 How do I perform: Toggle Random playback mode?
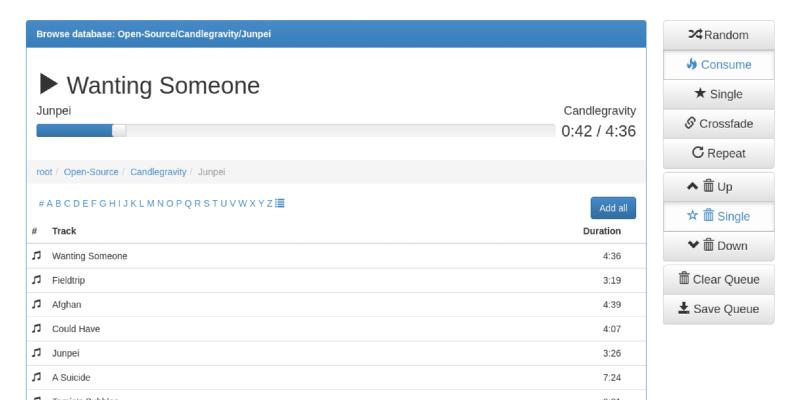point(716,35)
